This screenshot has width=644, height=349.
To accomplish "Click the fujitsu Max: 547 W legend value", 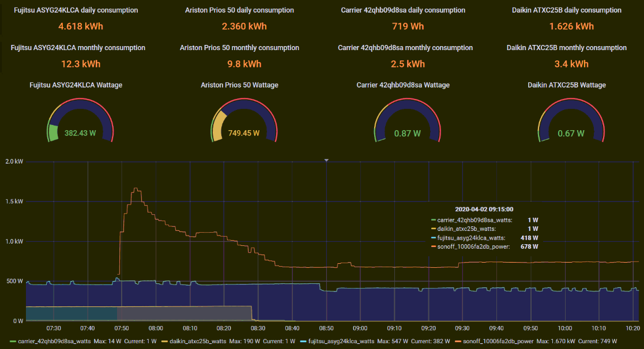I will point(393,341).
